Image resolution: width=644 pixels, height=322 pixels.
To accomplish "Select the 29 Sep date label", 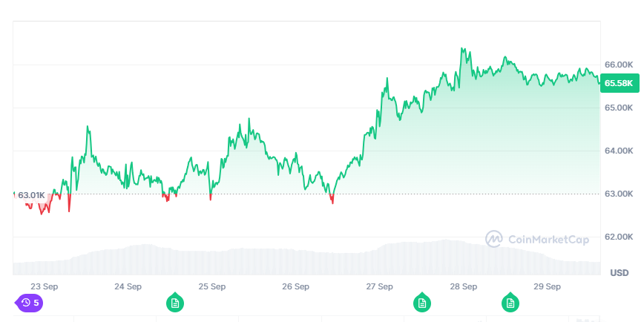I will 548,286.
